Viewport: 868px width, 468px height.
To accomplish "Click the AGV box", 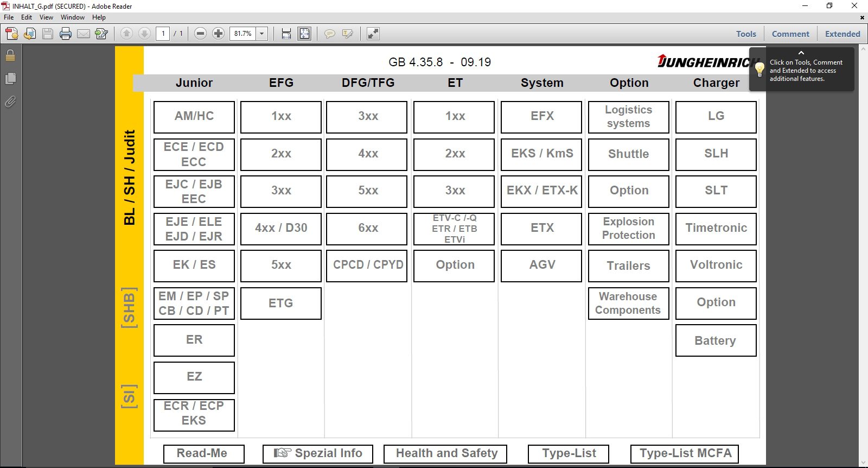I will [541, 265].
